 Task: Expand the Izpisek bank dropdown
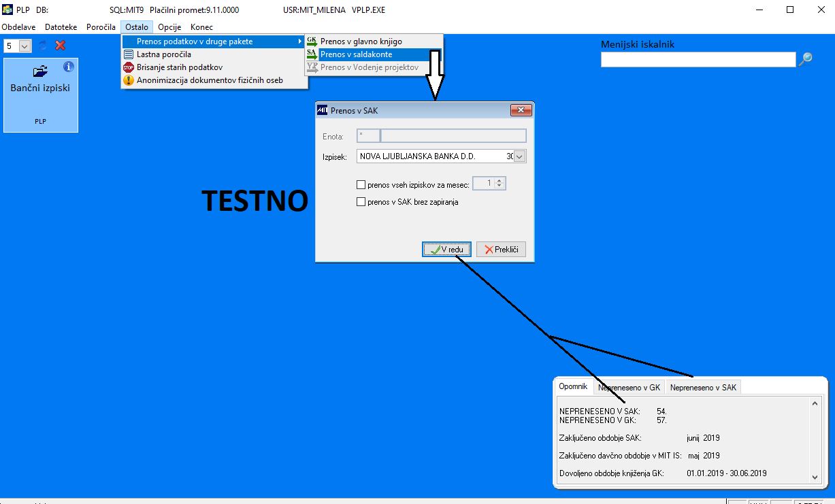click(520, 156)
